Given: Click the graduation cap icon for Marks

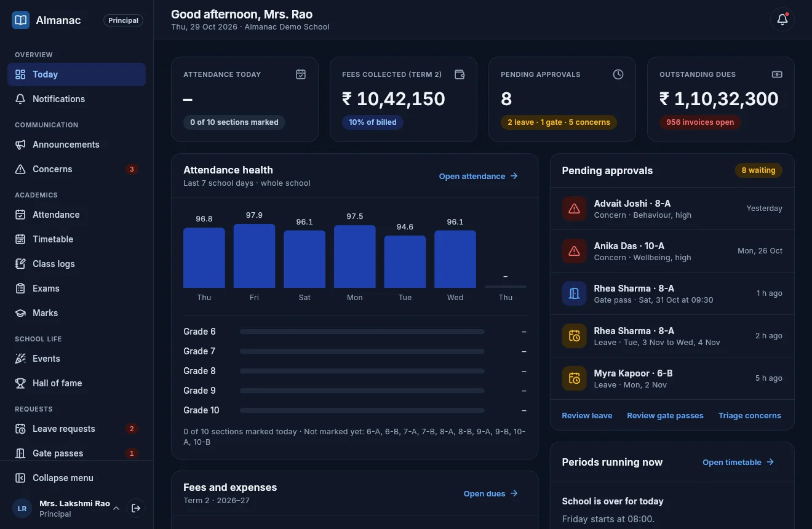Looking at the screenshot, I should [x=20, y=313].
